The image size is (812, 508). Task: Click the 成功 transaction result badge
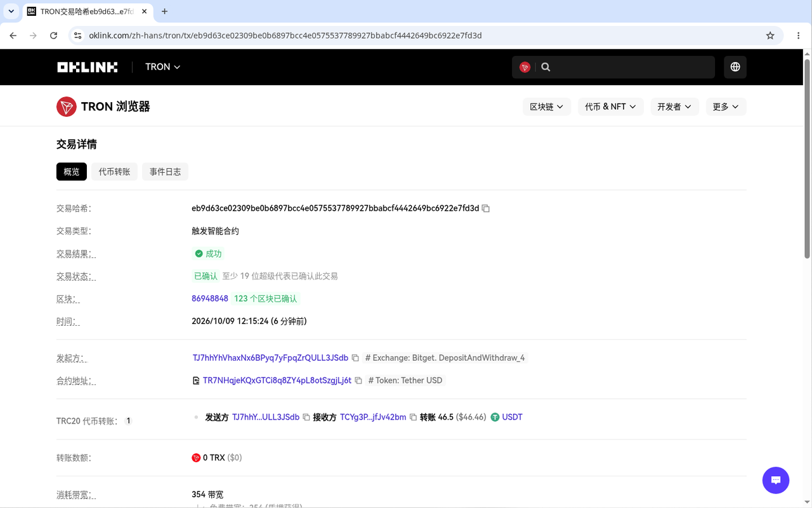[209, 253]
